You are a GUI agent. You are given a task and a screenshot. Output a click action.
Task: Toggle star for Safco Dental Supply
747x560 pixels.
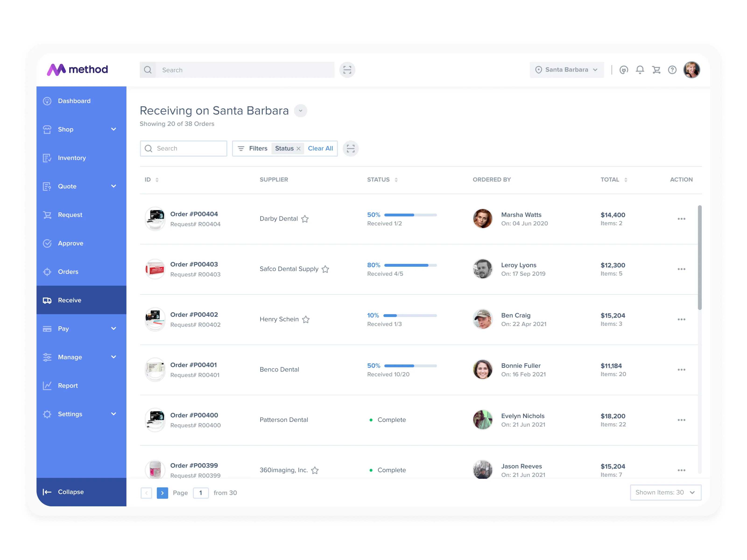[325, 269]
